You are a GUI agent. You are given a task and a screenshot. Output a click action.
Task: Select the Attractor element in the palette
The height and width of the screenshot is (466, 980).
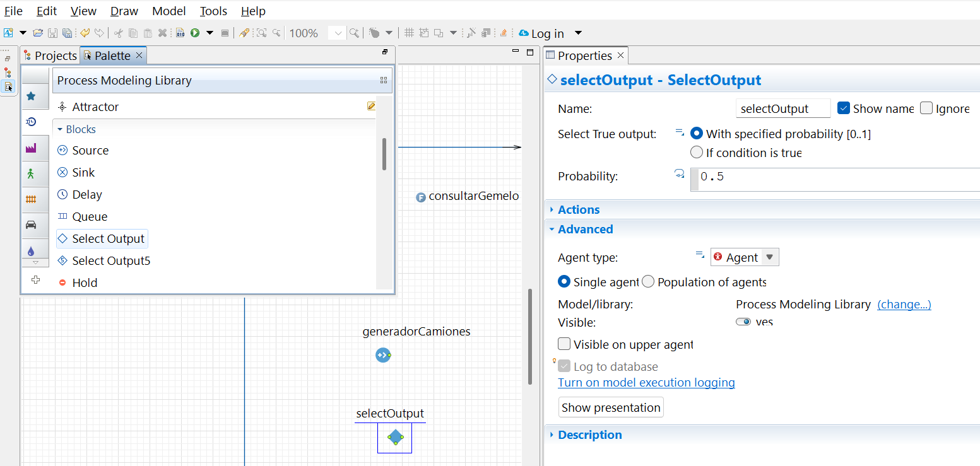(x=88, y=107)
